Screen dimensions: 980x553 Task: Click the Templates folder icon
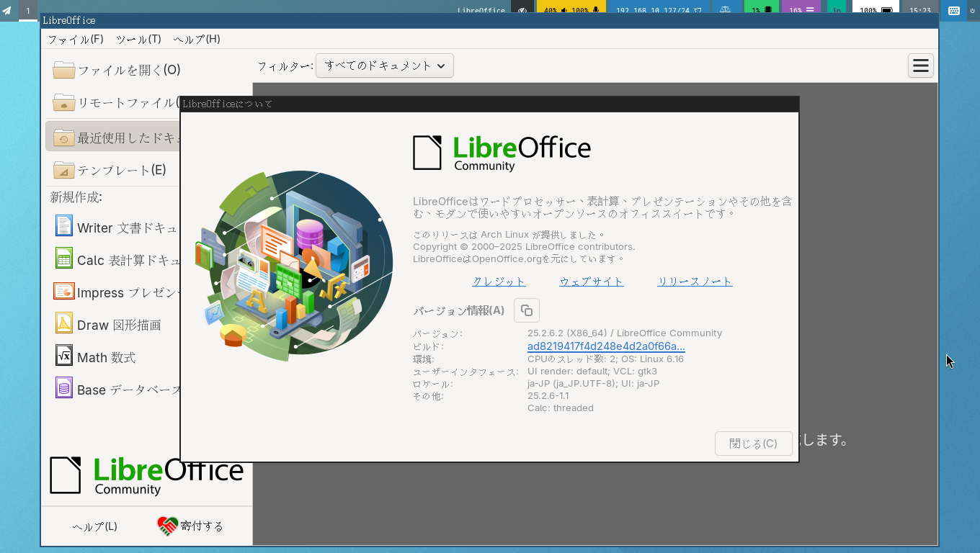[x=64, y=170]
